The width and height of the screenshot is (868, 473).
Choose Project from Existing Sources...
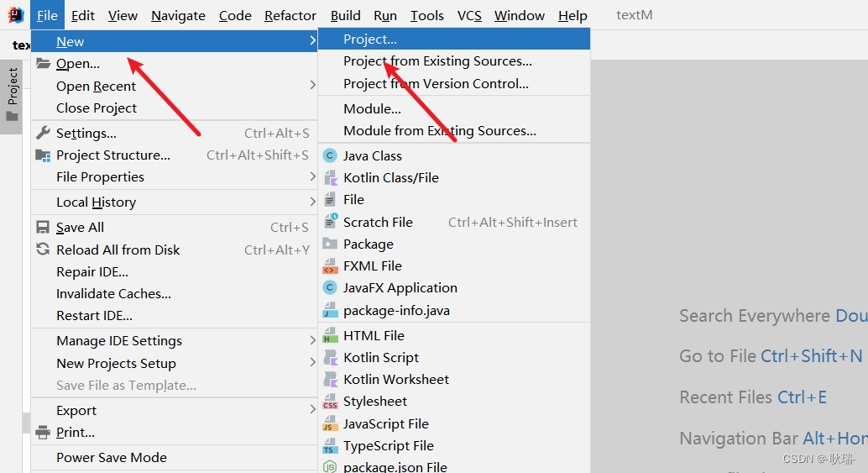click(454, 61)
